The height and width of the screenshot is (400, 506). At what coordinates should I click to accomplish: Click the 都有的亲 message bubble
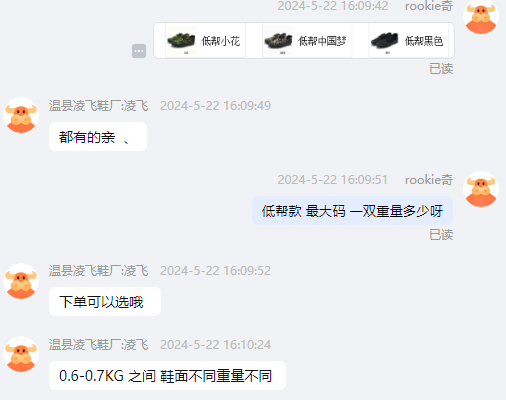[x=98, y=137]
